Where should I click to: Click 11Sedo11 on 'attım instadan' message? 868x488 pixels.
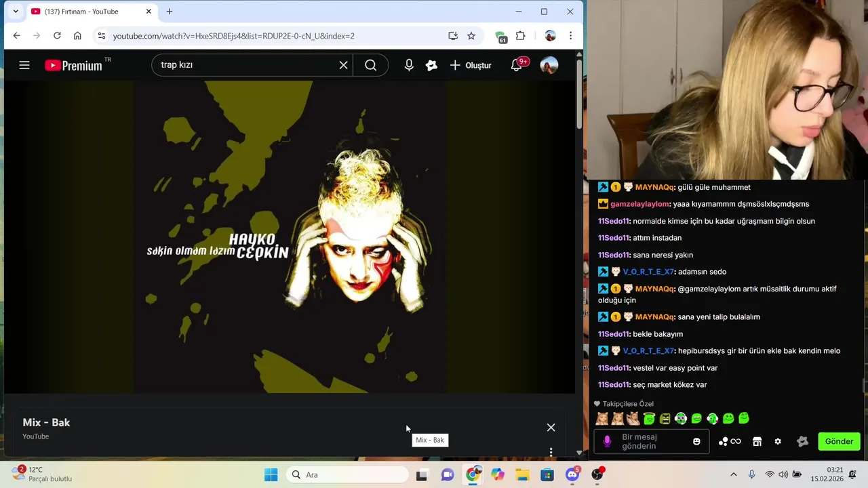click(614, 238)
